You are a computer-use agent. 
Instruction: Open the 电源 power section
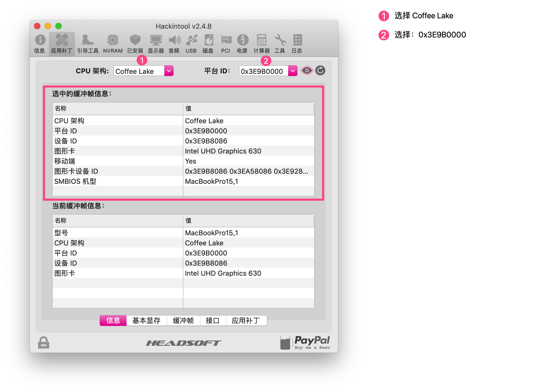(242, 44)
